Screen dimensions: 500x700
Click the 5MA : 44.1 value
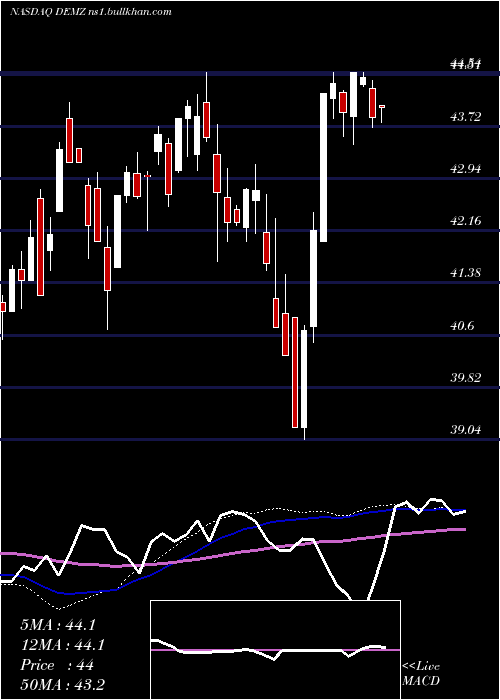[58, 625]
